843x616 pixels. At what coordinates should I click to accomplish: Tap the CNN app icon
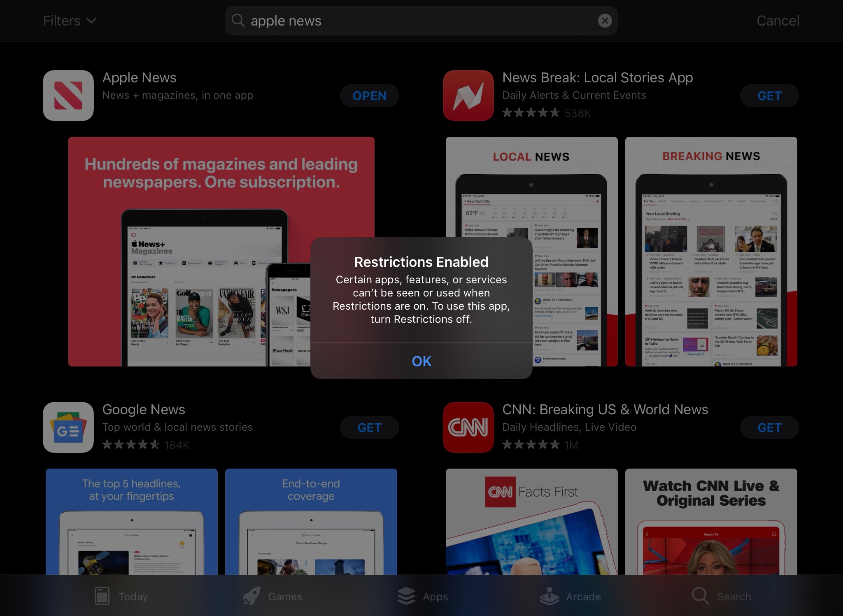tap(468, 427)
